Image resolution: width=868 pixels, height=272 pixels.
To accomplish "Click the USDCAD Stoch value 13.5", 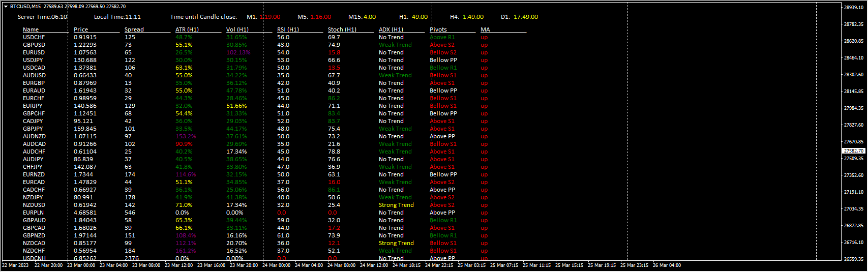I will [334, 68].
